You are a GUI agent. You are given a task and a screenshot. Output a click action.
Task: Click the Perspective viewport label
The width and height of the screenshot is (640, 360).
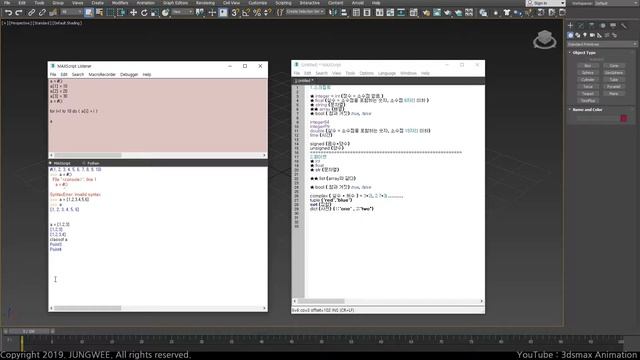pos(20,23)
